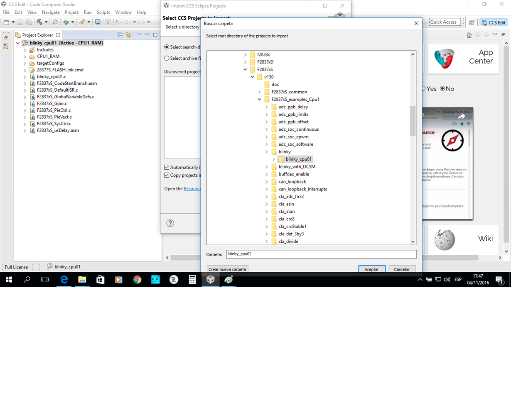Click the folder tree vertical scrollbar thumb
The image size is (511, 420).
point(413,121)
